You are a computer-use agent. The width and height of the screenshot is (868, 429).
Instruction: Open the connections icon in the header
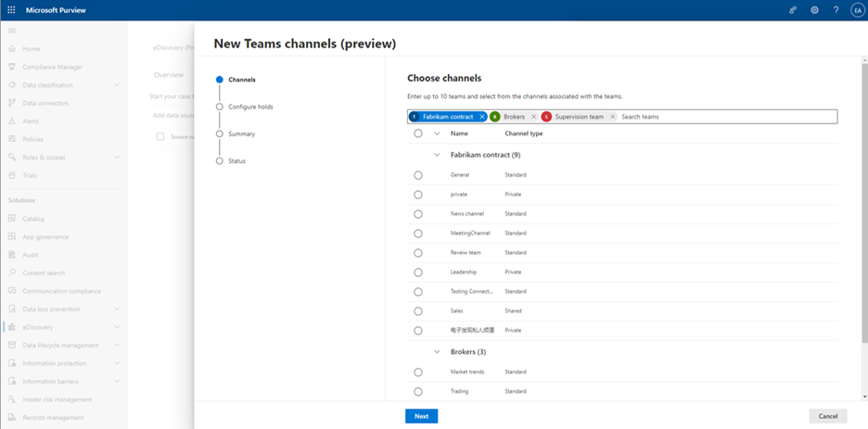pos(793,10)
